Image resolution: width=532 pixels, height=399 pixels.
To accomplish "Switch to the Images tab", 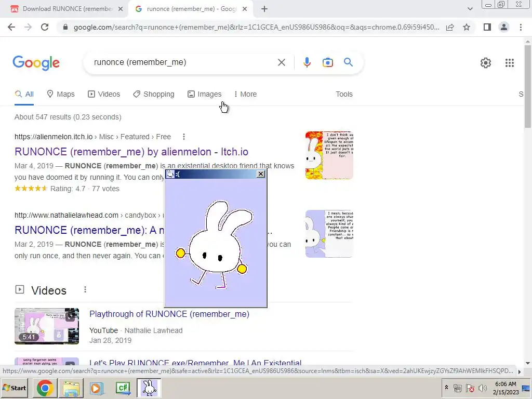I will pyautogui.click(x=204, y=95).
